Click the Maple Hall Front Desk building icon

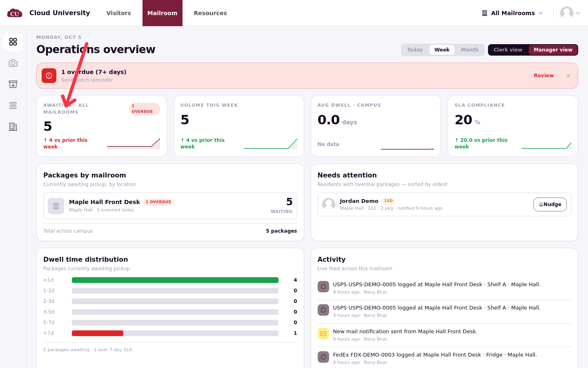click(x=56, y=206)
